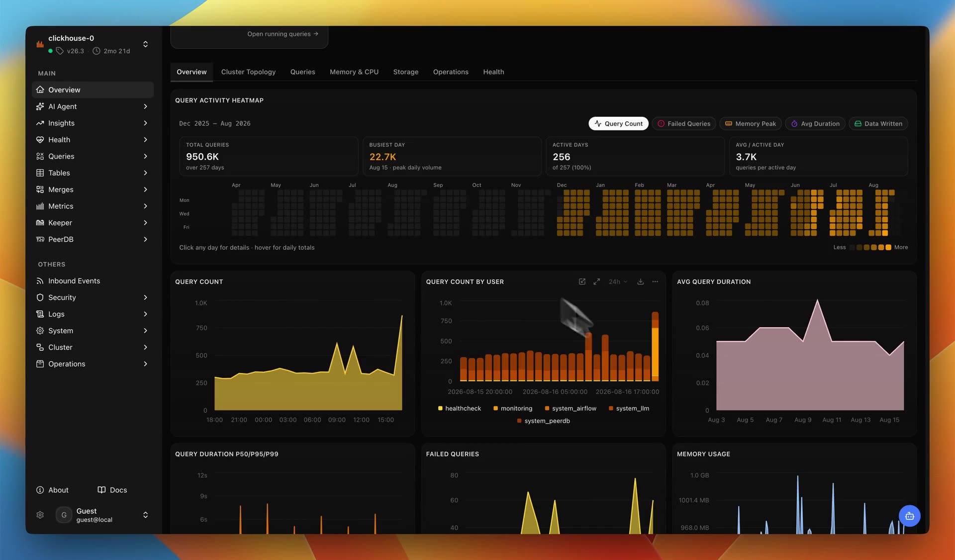Switch to the Cluster Topology tab
955x560 pixels.
pyautogui.click(x=248, y=72)
